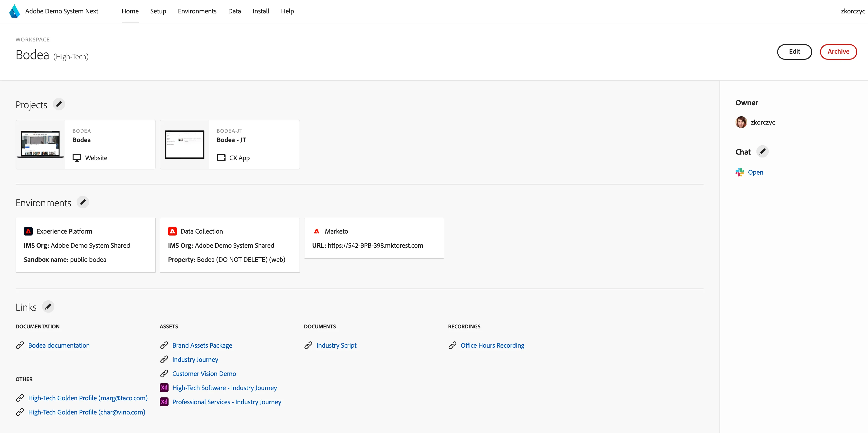This screenshot has height=433, width=868.
Task: Edit Projects with the pencil icon
Action: [x=59, y=104]
